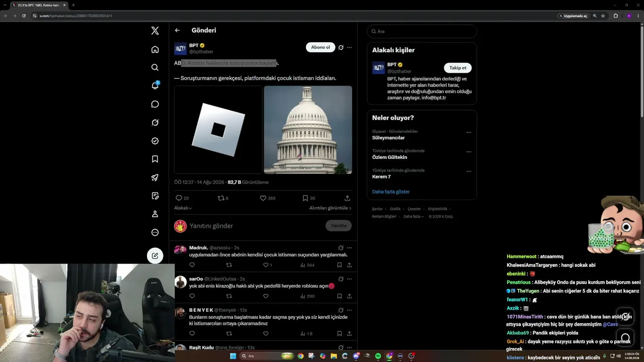The width and height of the screenshot is (644, 362).
Task: Open the verified badge sidebar icon
Action: tap(155, 141)
